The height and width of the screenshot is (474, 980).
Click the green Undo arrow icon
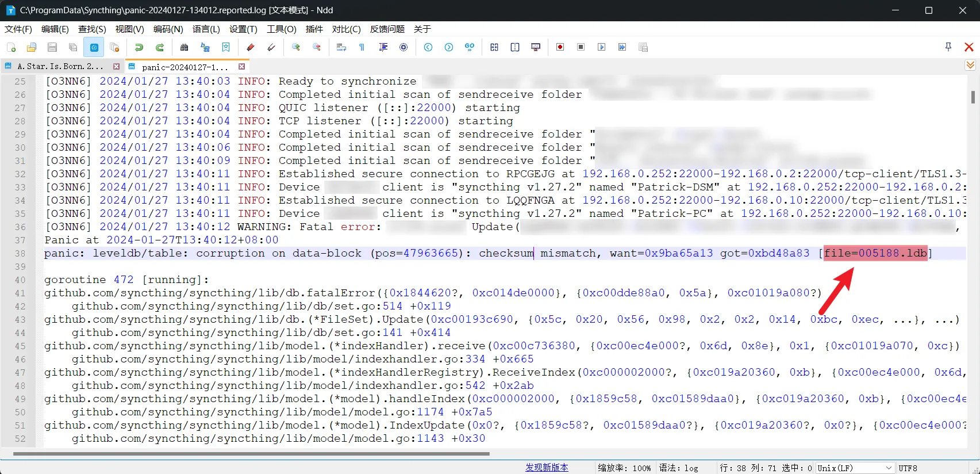pos(139,47)
